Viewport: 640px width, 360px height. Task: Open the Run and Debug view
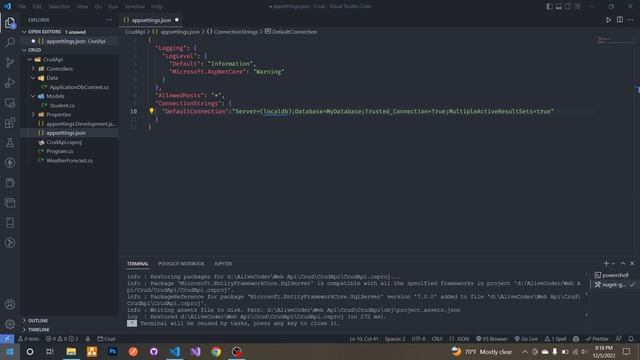pyautogui.click(x=10, y=82)
